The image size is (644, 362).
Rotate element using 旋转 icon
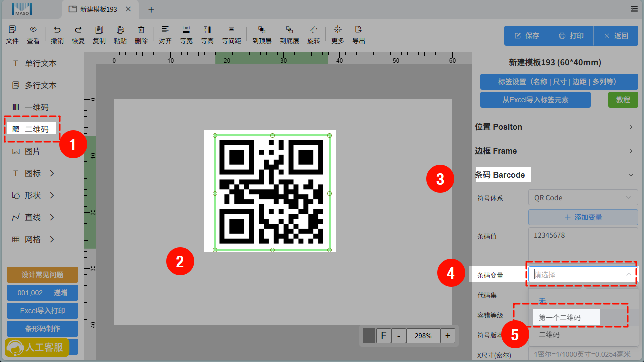pos(314,35)
